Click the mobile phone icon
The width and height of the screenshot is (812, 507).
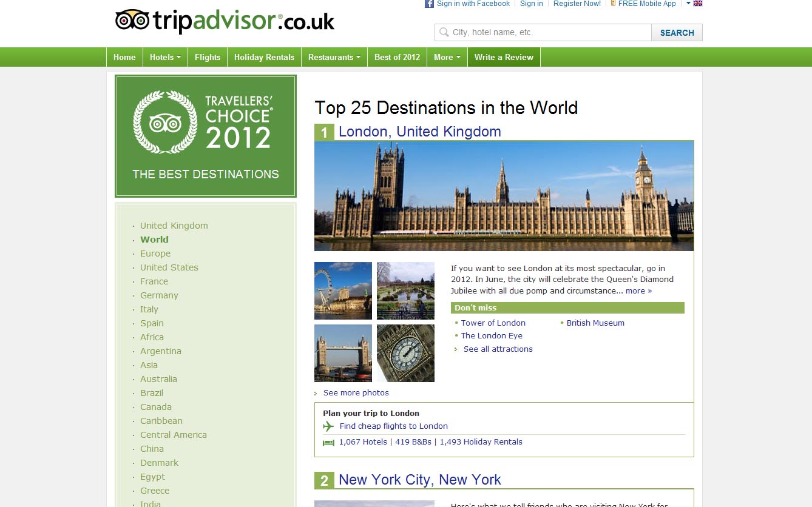613,4
